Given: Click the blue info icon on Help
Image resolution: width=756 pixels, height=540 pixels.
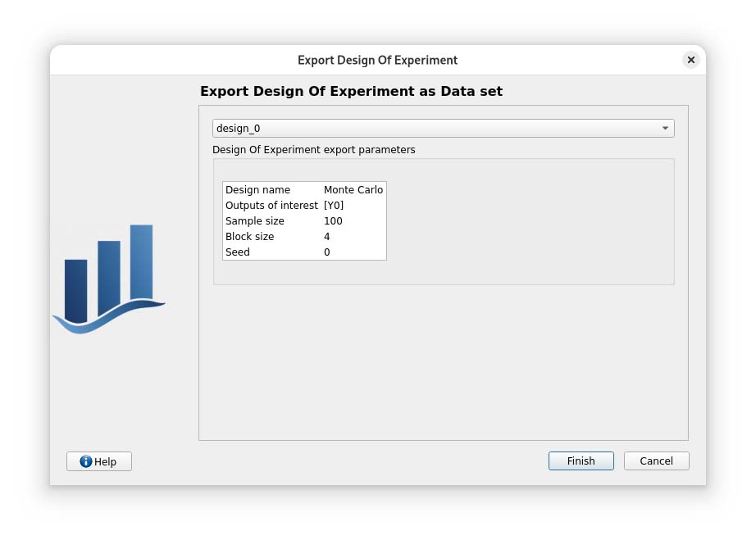Looking at the screenshot, I should 85,461.
